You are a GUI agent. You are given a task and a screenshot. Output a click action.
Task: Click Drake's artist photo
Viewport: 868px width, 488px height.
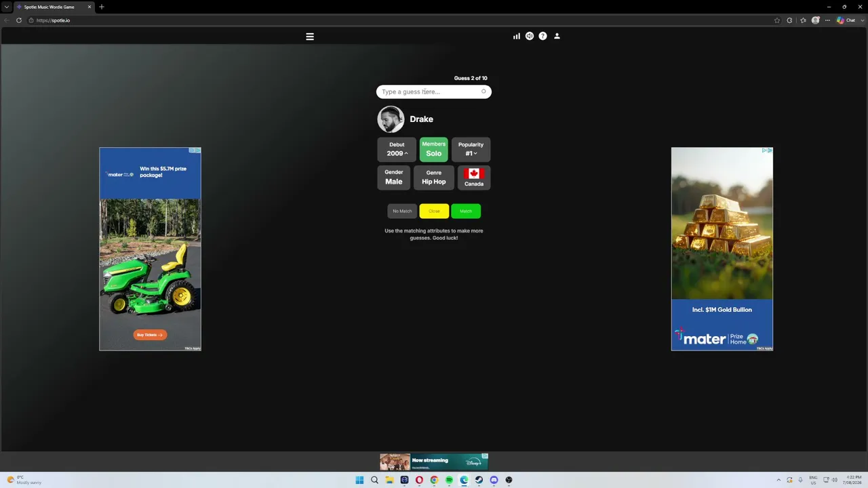391,119
